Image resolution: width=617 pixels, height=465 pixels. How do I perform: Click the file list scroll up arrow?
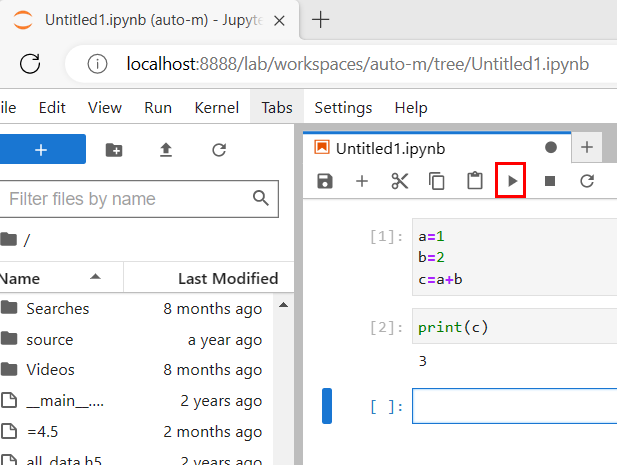click(283, 305)
